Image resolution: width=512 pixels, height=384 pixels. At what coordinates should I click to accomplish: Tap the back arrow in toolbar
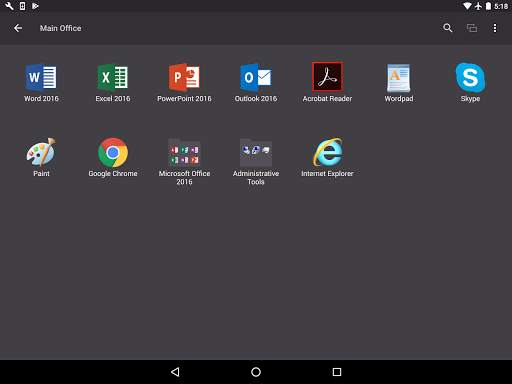point(18,28)
